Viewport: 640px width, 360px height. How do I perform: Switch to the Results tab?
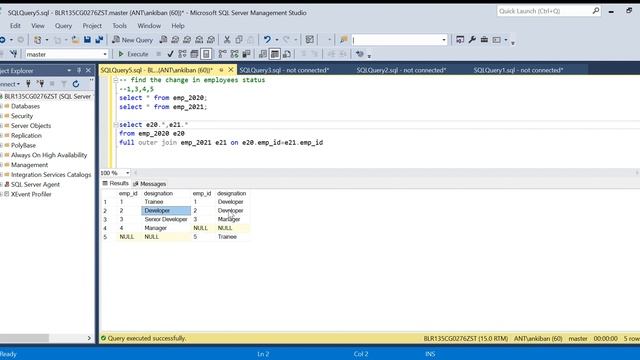(116, 183)
